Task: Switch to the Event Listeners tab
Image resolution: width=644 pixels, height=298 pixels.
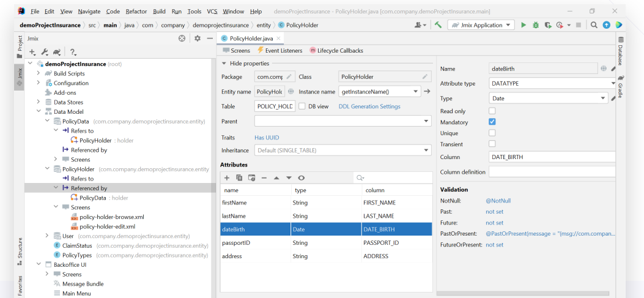Action: 279,51
